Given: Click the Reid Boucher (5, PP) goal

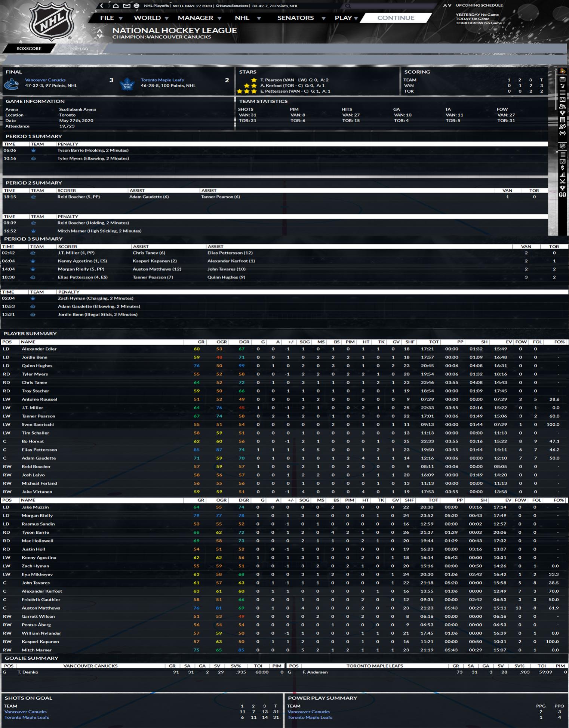Looking at the screenshot, I should pyautogui.click(x=79, y=197).
